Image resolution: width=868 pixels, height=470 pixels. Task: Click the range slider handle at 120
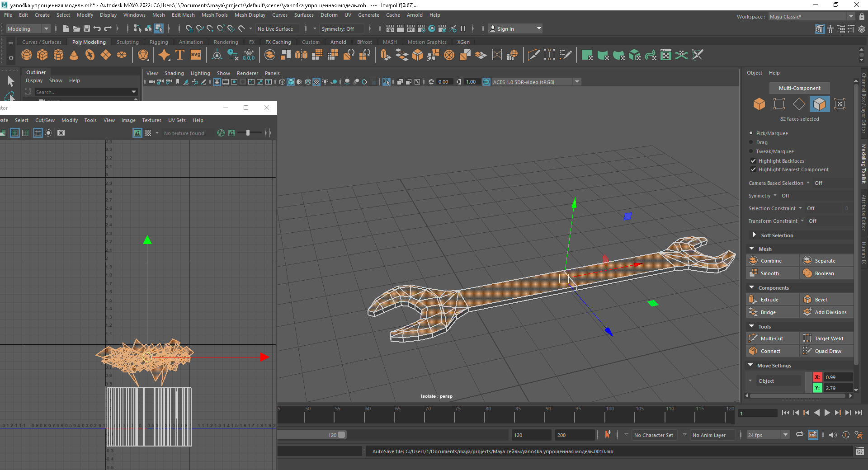click(x=342, y=435)
